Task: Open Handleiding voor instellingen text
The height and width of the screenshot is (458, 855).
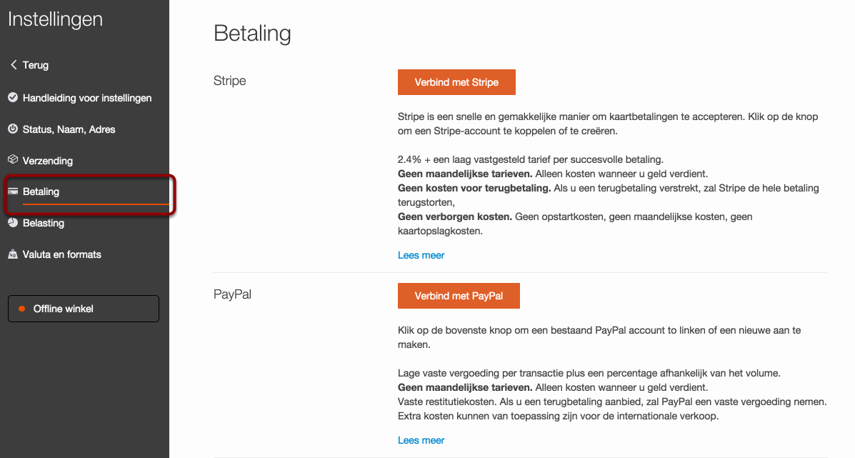Action: (x=87, y=98)
